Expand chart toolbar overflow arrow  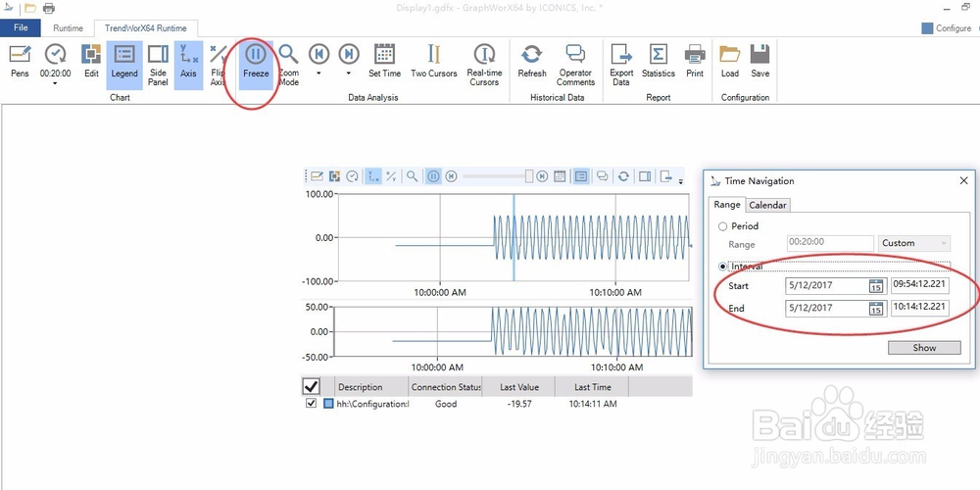(x=680, y=181)
